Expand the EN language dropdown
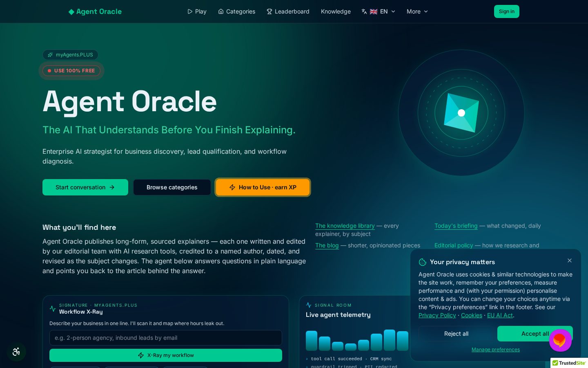The height and width of the screenshot is (368, 588). click(379, 11)
